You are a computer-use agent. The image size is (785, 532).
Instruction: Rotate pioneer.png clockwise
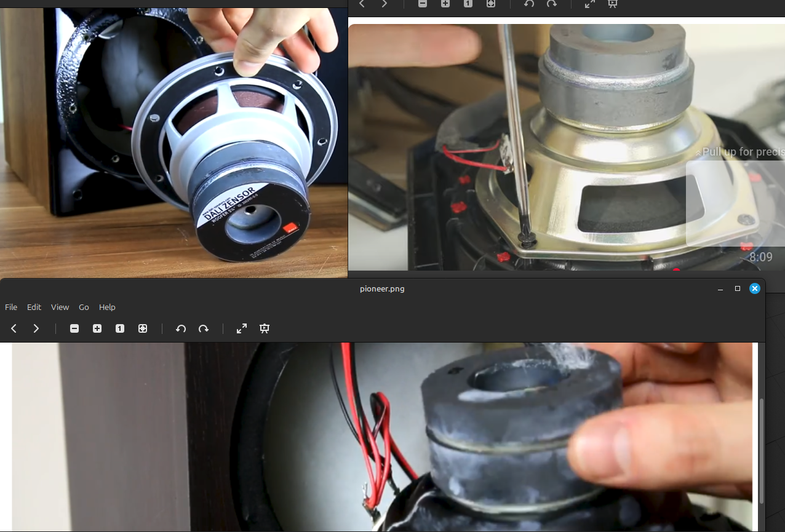[204, 328]
